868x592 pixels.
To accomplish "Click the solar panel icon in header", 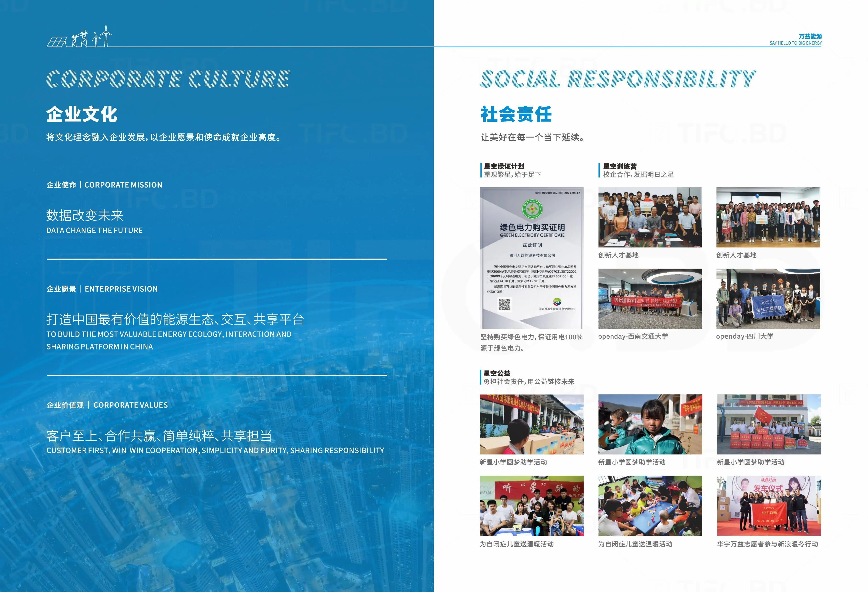I will coord(57,41).
